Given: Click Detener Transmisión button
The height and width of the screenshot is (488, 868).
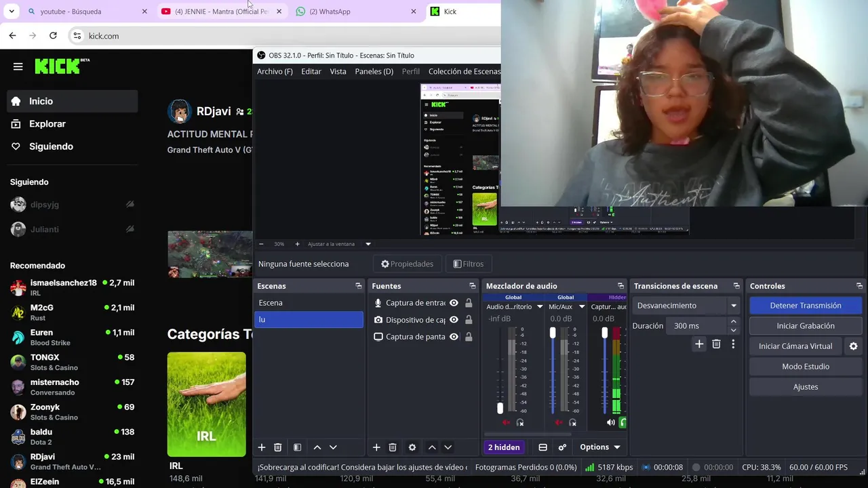Looking at the screenshot, I should [x=806, y=306].
